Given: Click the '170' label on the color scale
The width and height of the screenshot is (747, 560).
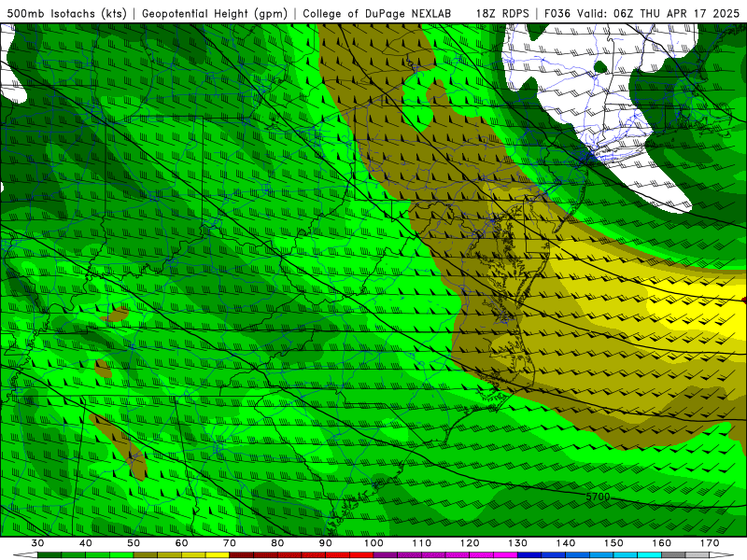Looking at the screenshot, I should [710, 543].
